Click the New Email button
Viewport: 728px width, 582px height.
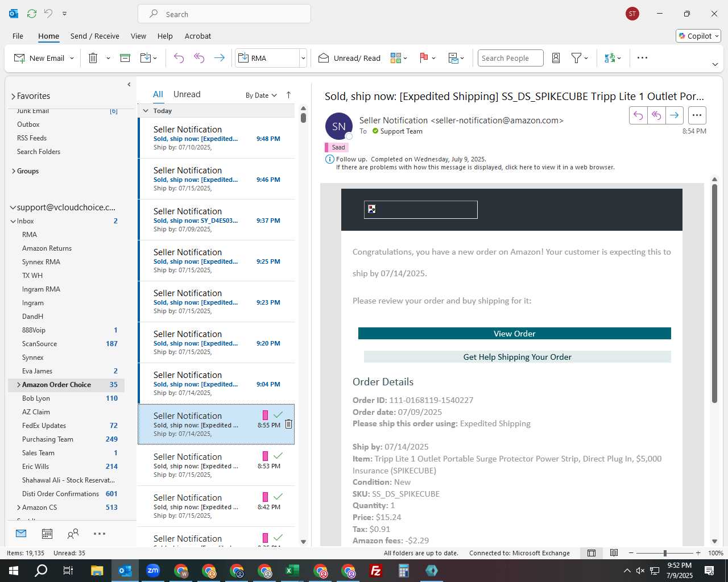point(39,58)
